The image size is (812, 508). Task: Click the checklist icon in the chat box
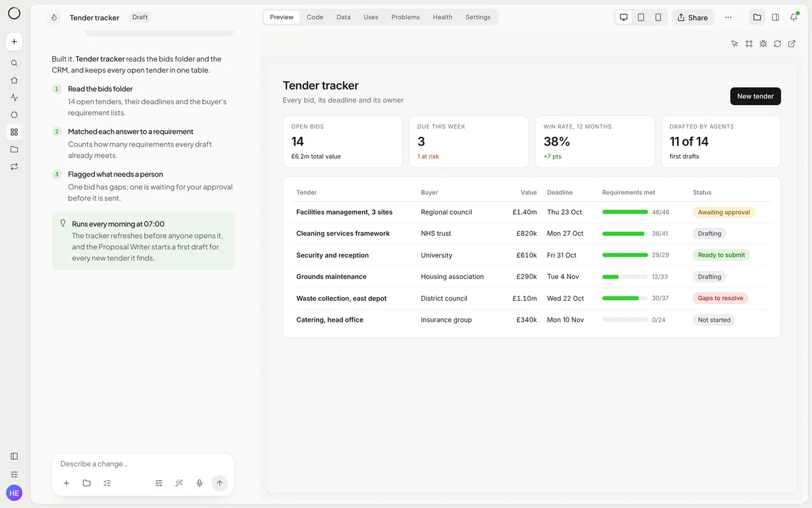107,483
